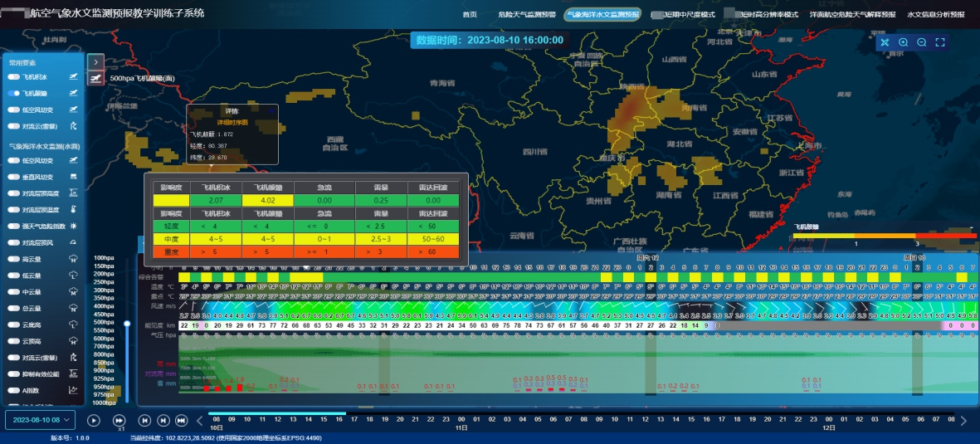The width and height of the screenshot is (980, 444).
Task: Click the icon beside 抑制有效位能
Action: 73,374
